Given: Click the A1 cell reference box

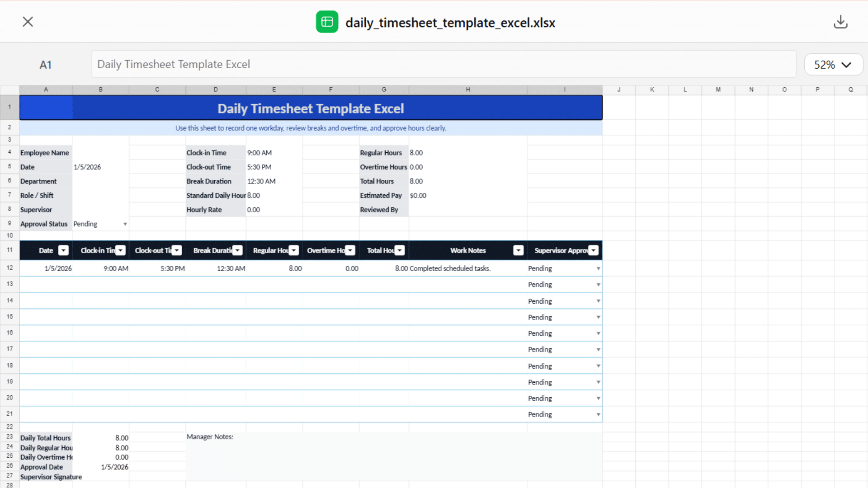Looking at the screenshot, I should point(46,65).
